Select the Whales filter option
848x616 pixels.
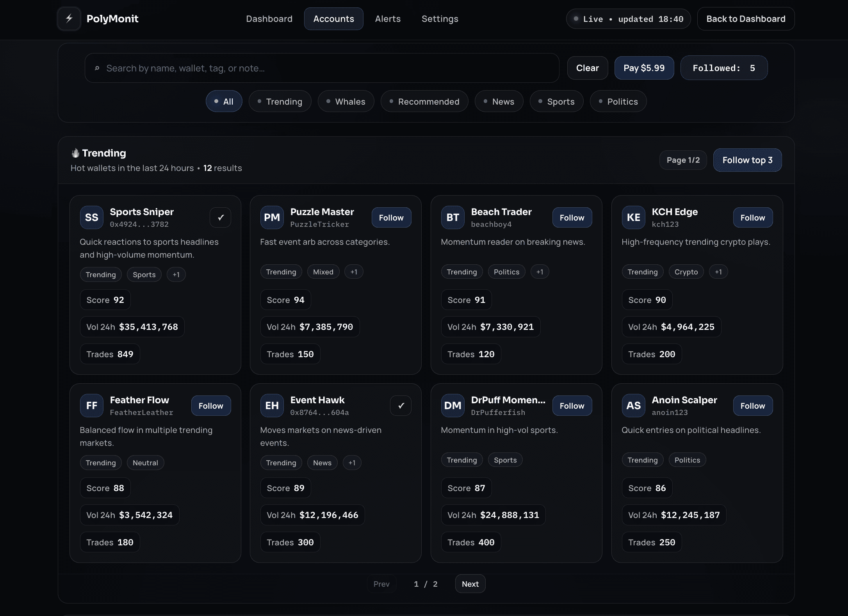click(x=346, y=101)
